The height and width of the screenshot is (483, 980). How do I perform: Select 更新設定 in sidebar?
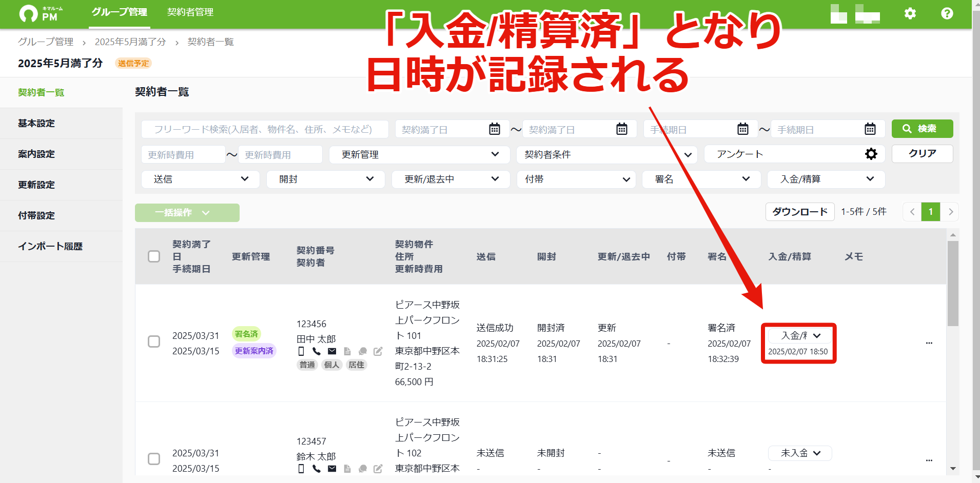61,185
